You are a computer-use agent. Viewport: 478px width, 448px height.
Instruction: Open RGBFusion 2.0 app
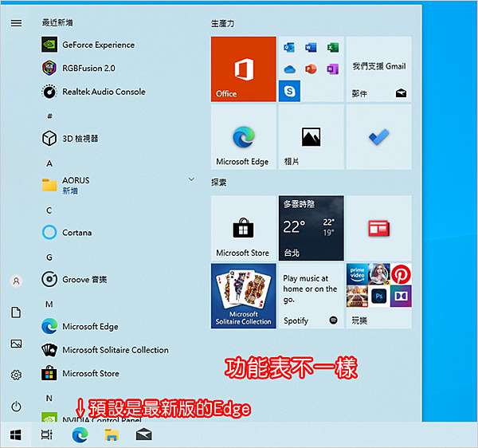point(79,68)
